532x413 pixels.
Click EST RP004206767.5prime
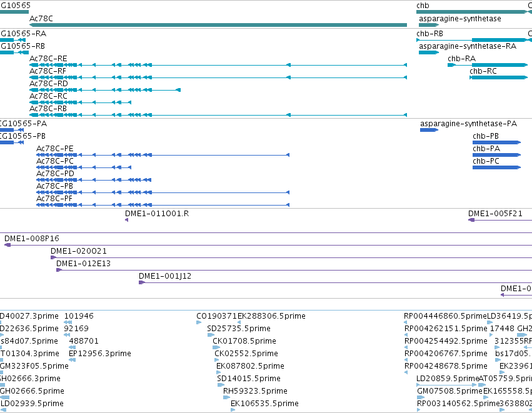406,360
